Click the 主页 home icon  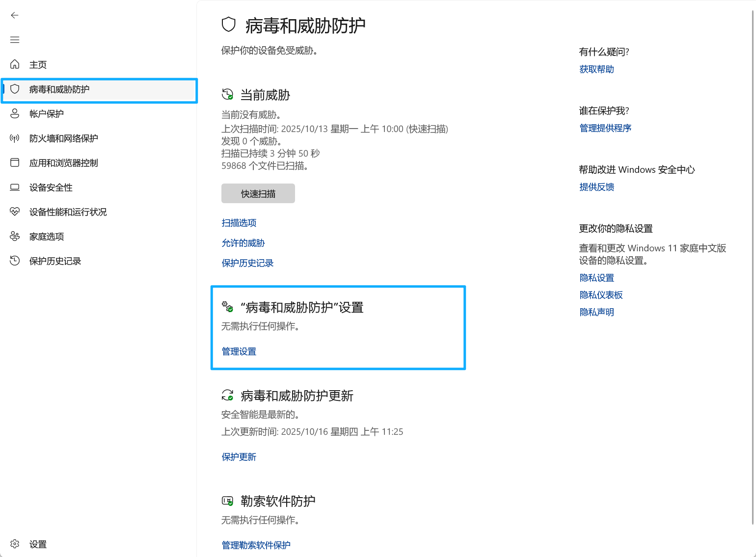point(15,64)
